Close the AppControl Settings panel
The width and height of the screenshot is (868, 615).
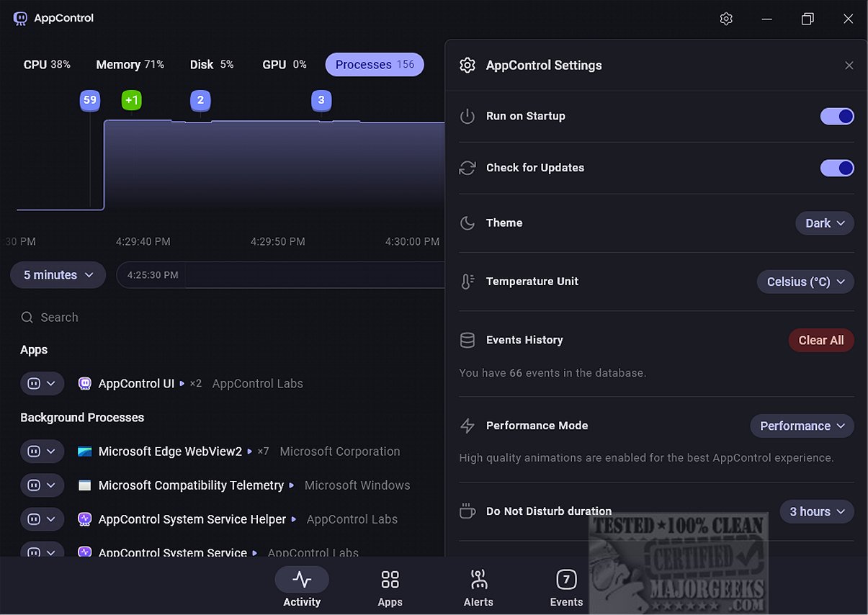[849, 66]
